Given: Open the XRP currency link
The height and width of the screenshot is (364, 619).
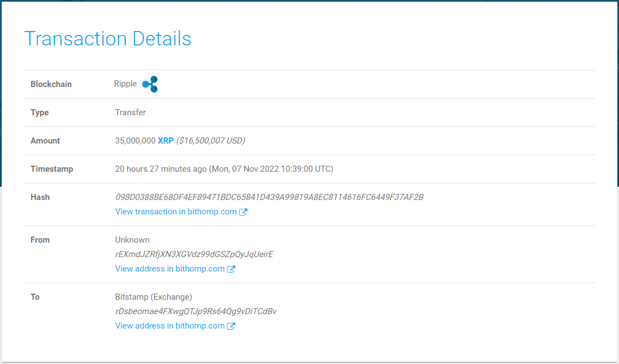Looking at the screenshot, I should coord(165,141).
